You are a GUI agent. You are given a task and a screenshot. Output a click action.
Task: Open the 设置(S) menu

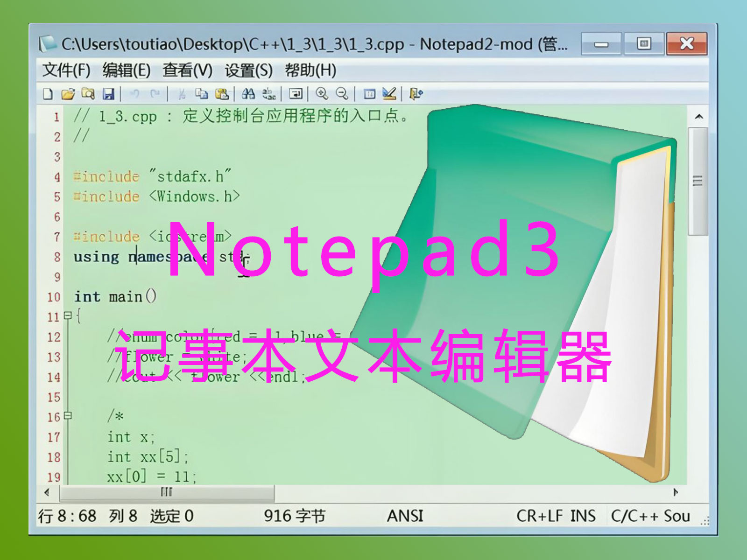point(248,70)
